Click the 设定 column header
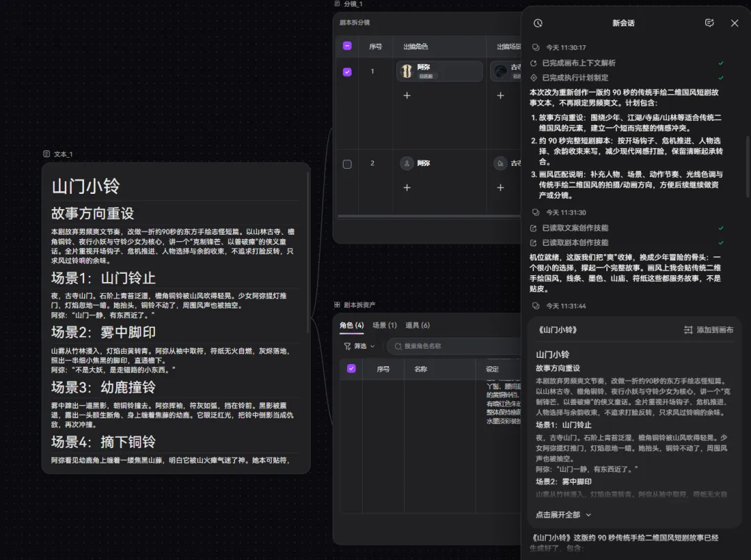The width and height of the screenshot is (751, 560). tap(492, 369)
